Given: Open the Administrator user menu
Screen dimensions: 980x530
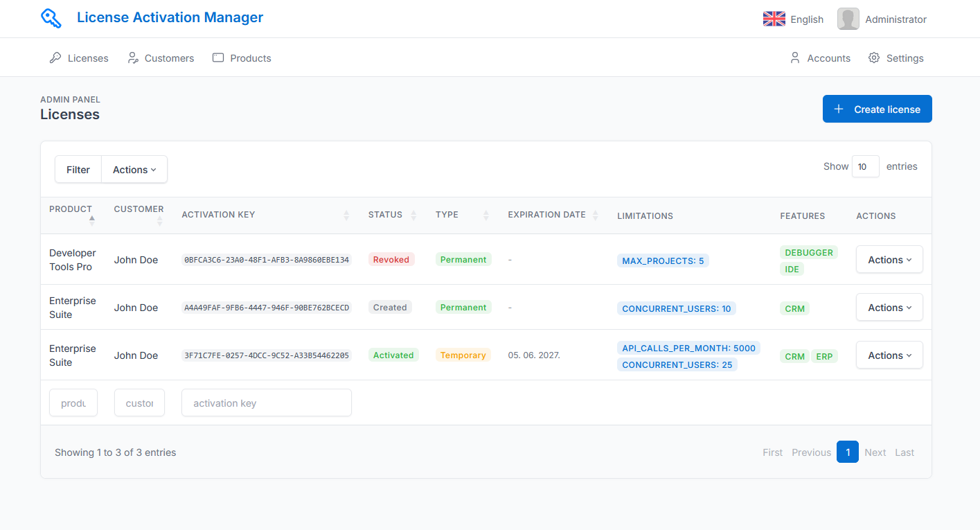Looking at the screenshot, I should (x=882, y=19).
